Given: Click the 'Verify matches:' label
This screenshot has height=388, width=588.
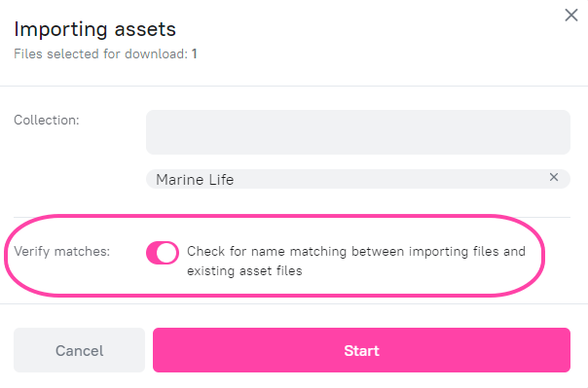Looking at the screenshot, I should (x=62, y=251).
